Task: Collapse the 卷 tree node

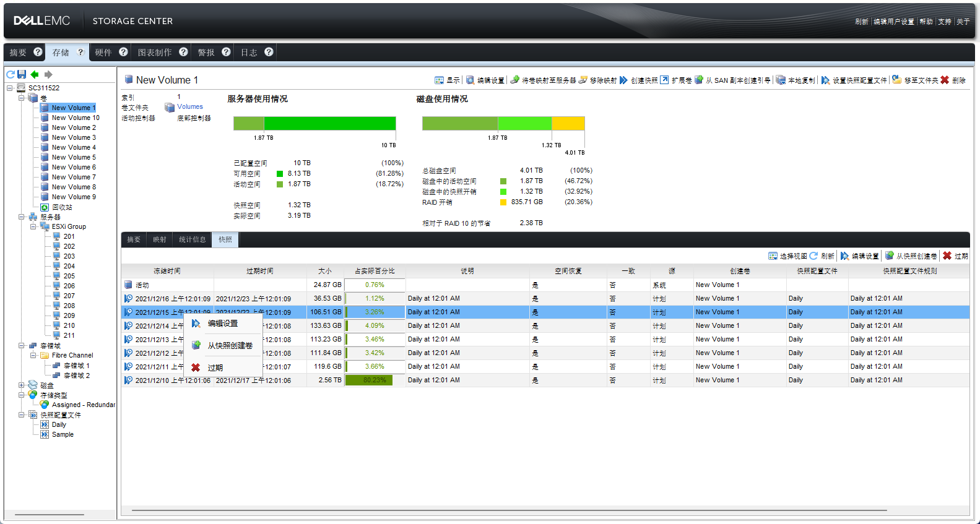Action: (22, 98)
